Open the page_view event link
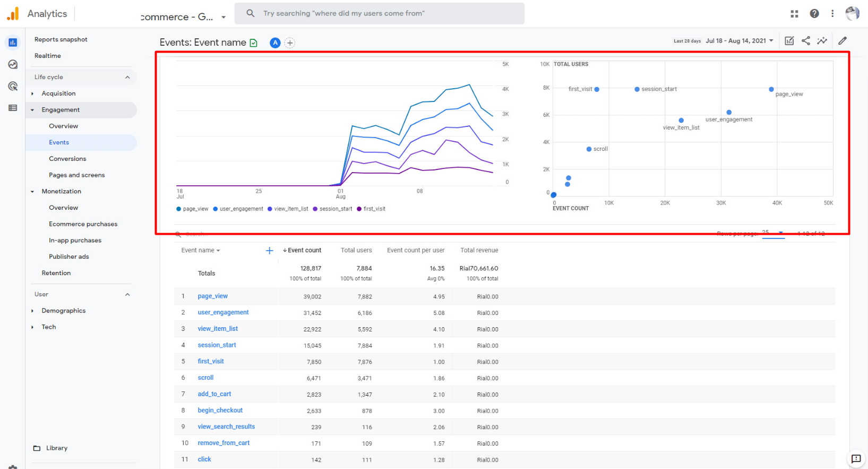Screen dimensions: 868x469 212,296
